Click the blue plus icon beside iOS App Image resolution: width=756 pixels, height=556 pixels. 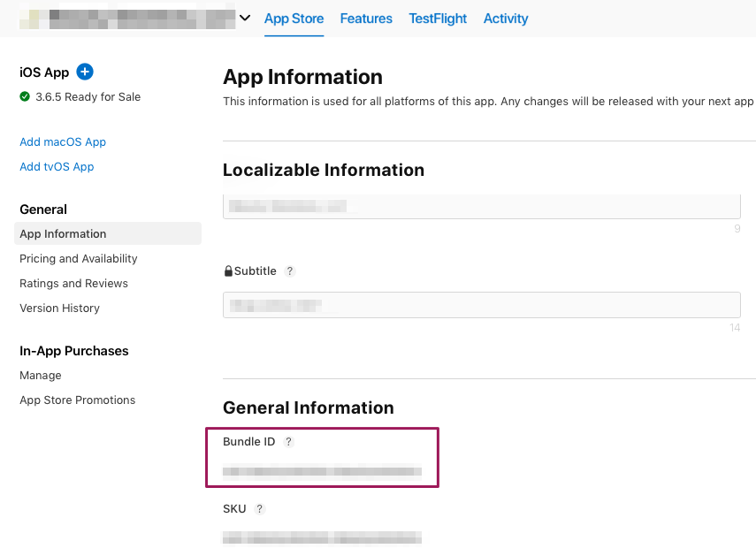tap(85, 72)
